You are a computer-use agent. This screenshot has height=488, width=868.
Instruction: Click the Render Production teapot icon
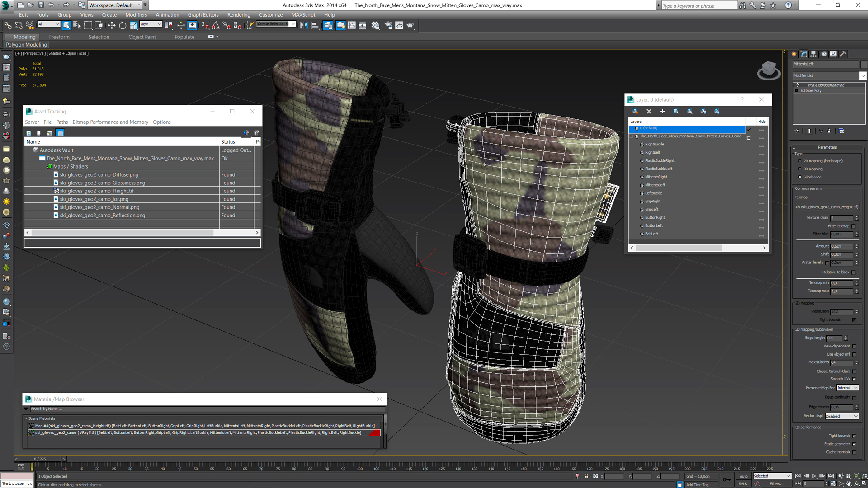tap(410, 25)
